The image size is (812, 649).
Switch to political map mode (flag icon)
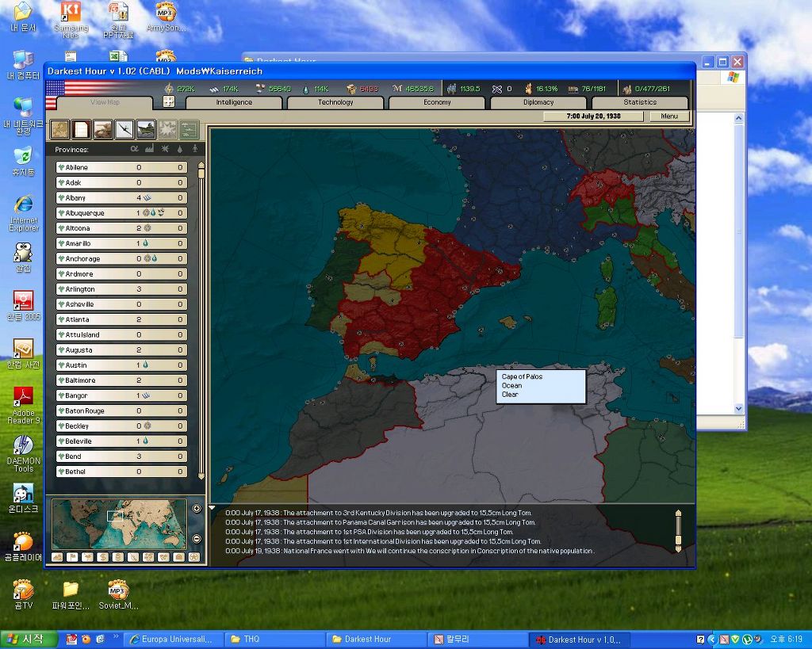pyautogui.click(x=72, y=557)
